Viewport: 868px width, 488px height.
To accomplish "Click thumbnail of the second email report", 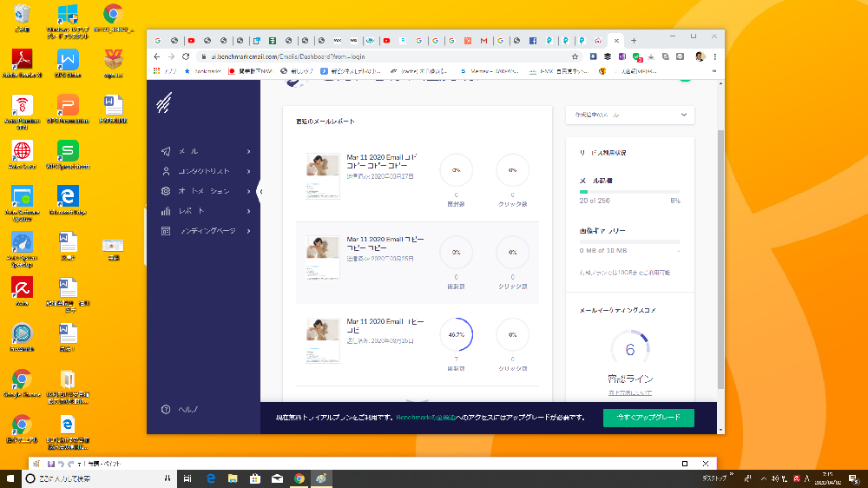I will [x=322, y=259].
